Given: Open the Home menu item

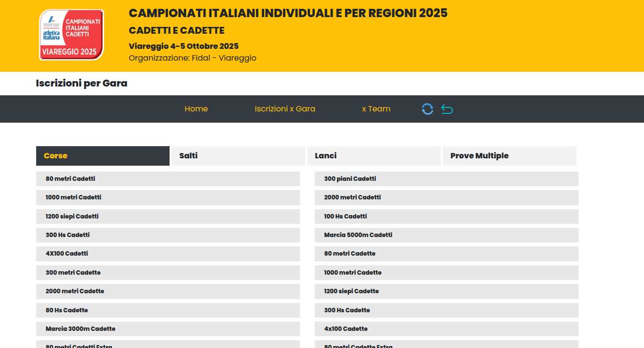Looking at the screenshot, I should (196, 109).
